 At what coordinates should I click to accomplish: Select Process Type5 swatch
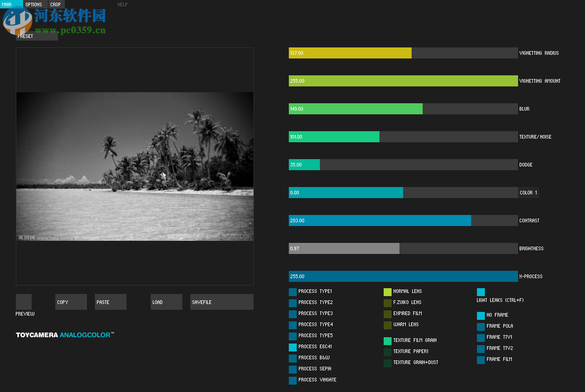[293, 336]
